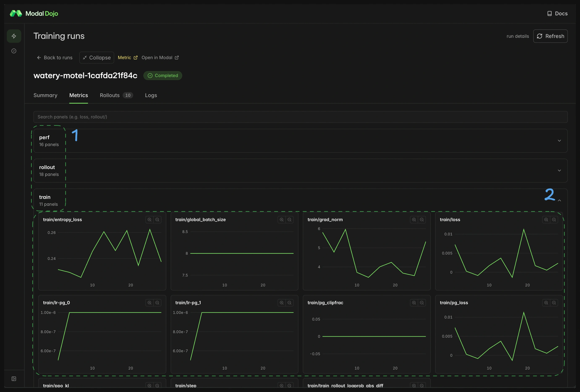The height and width of the screenshot is (392, 580).
Task: Click the Completed status badge
Action: tap(163, 76)
